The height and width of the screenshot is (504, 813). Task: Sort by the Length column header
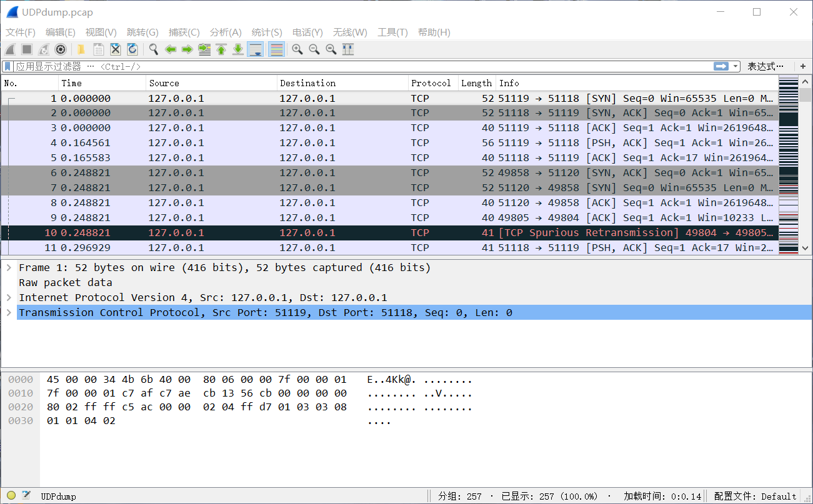point(477,83)
